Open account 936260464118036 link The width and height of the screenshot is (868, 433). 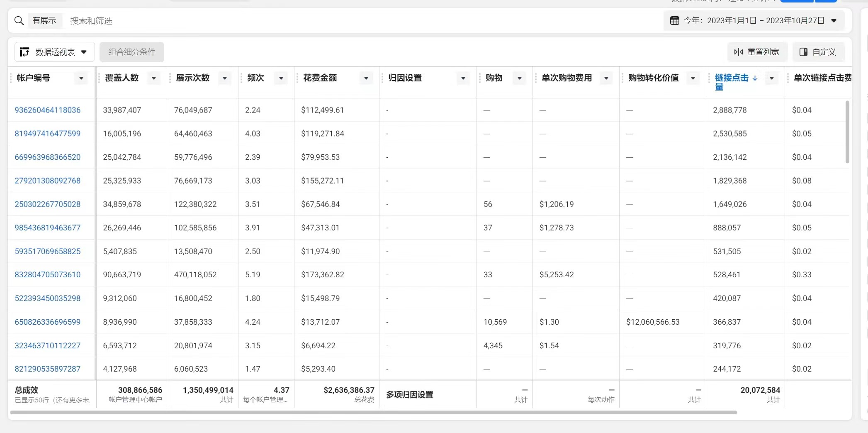[48, 110]
